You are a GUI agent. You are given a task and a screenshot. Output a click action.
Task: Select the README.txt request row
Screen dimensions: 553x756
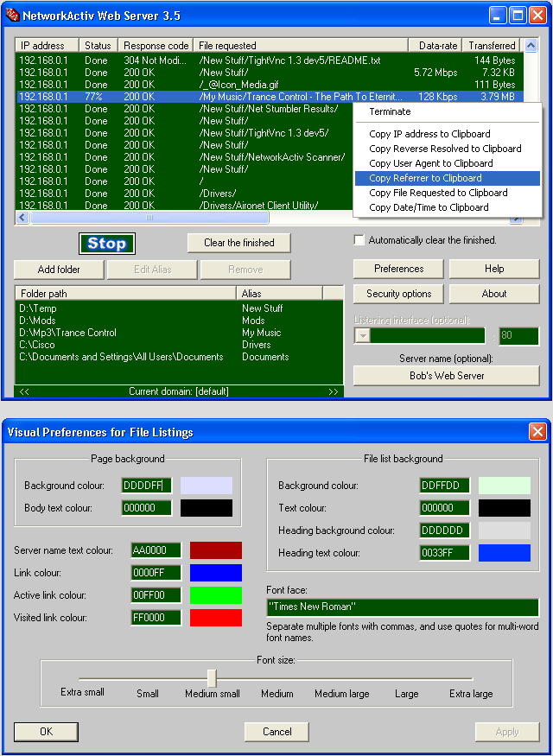coord(270,60)
